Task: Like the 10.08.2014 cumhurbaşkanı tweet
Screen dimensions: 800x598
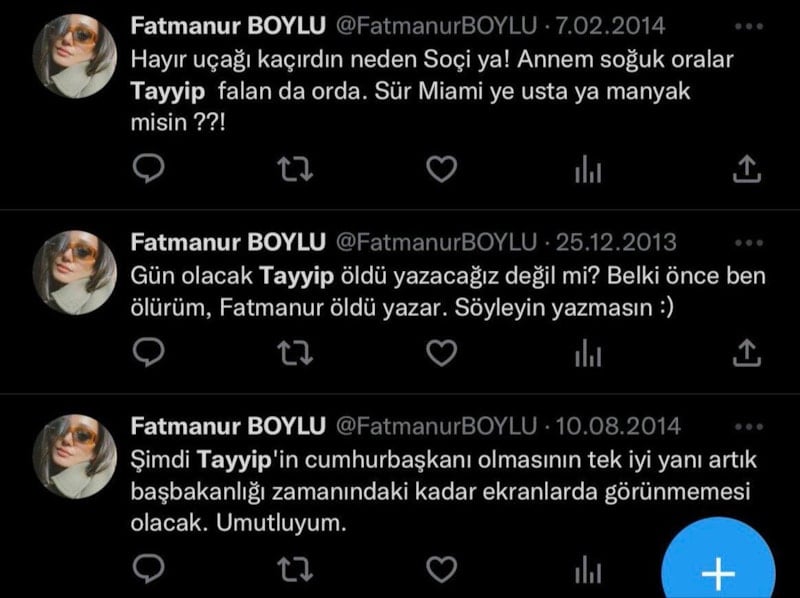Action: 441,569
